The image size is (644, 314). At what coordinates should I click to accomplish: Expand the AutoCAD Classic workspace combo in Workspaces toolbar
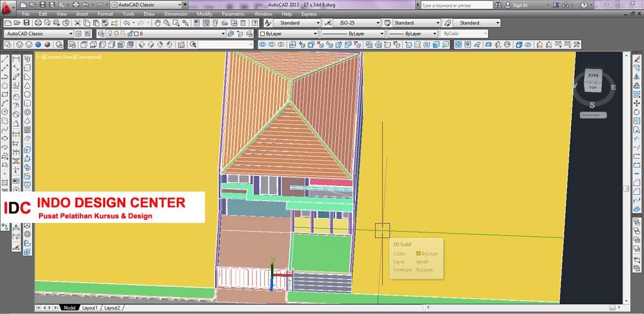[38, 34]
